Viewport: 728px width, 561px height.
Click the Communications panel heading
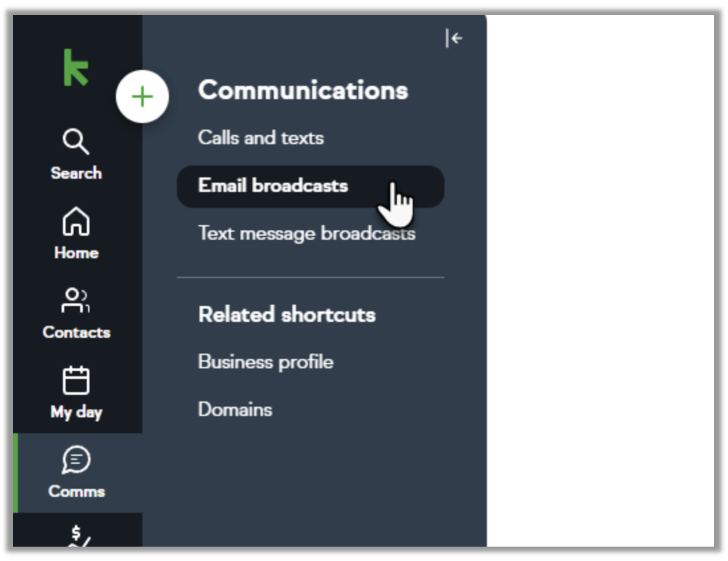[x=303, y=90]
